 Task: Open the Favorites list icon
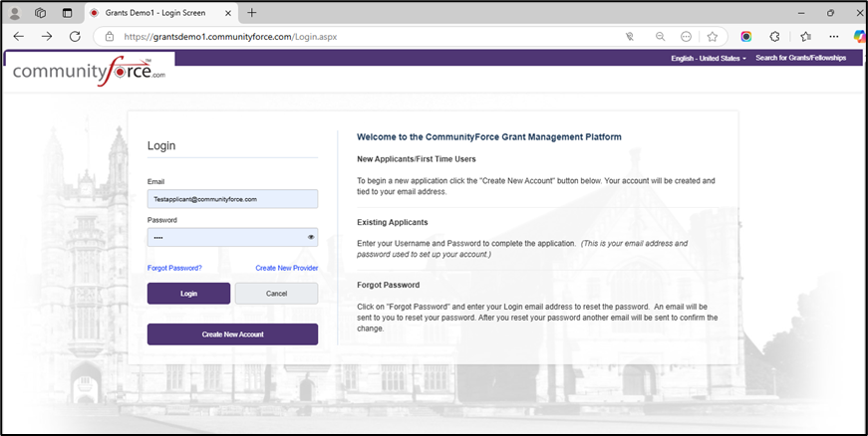click(805, 37)
